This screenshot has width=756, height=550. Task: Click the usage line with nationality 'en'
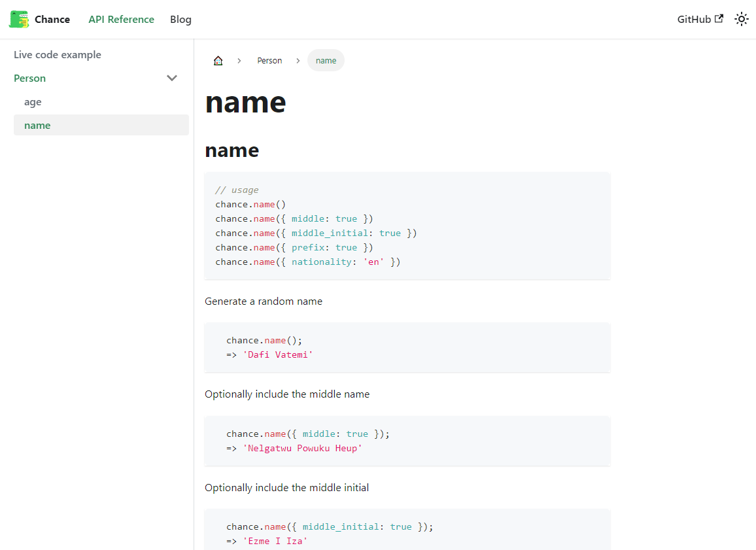[307, 262]
